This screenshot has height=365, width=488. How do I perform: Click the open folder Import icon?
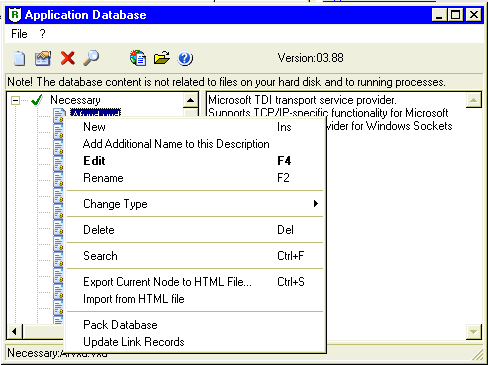tap(162, 58)
